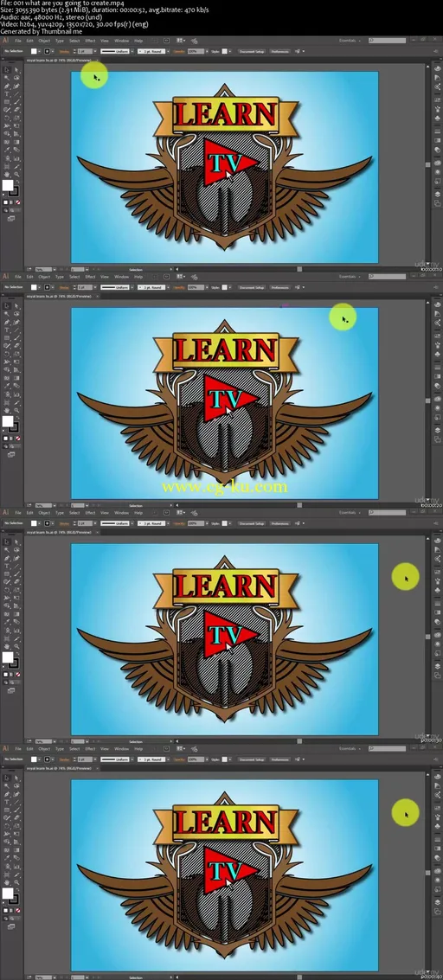Click the search field in the top frame
The width and height of the screenshot is (443, 980).
tap(388, 40)
